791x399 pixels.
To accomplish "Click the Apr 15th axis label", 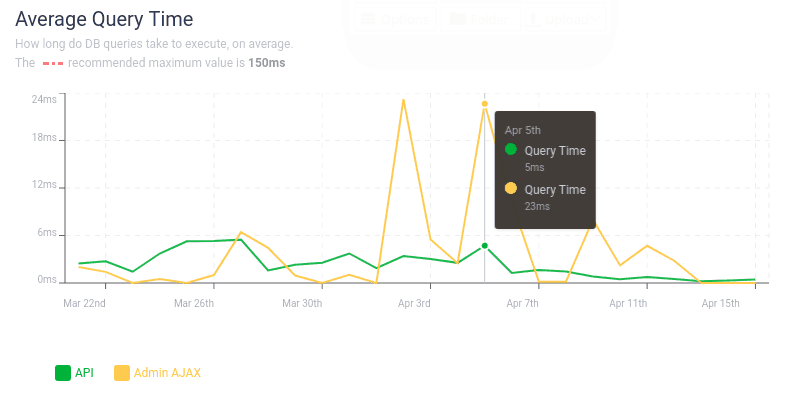I will [720, 303].
